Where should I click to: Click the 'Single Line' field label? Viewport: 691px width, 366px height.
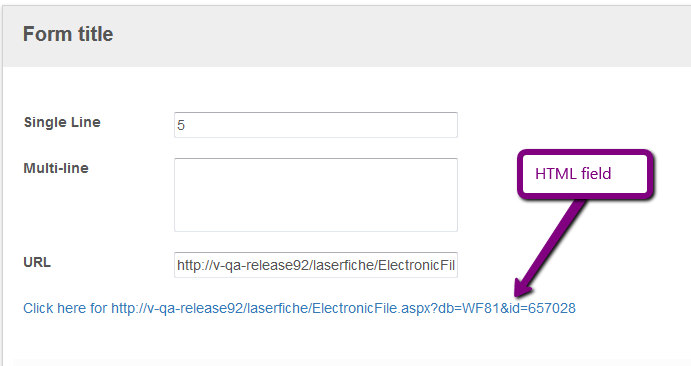pyautogui.click(x=62, y=122)
